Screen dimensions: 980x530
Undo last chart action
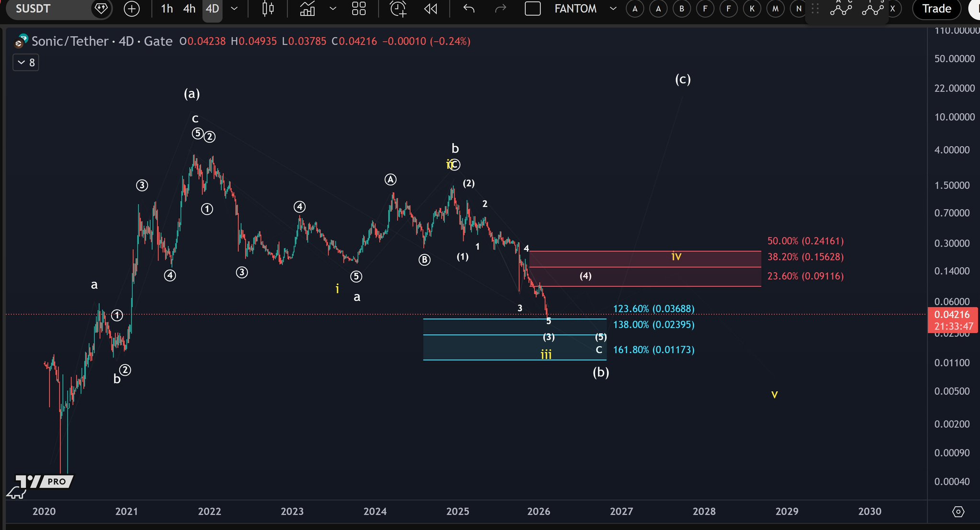(469, 9)
